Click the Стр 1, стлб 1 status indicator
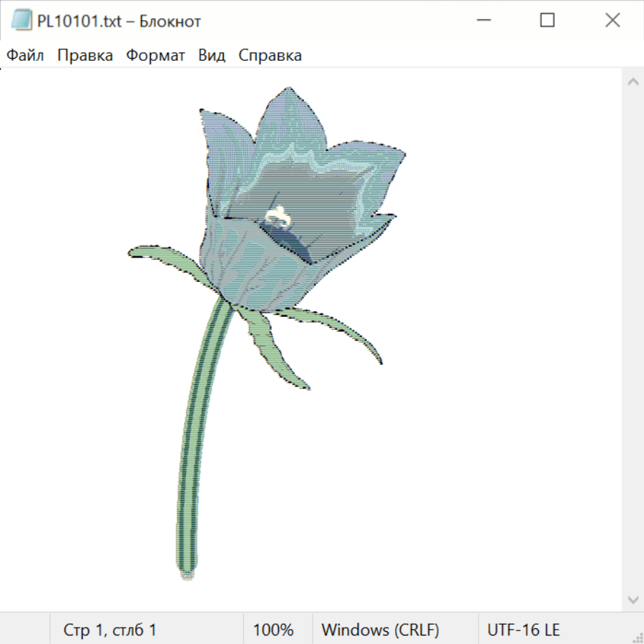Viewport: 644px width, 644px height. [110, 630]
